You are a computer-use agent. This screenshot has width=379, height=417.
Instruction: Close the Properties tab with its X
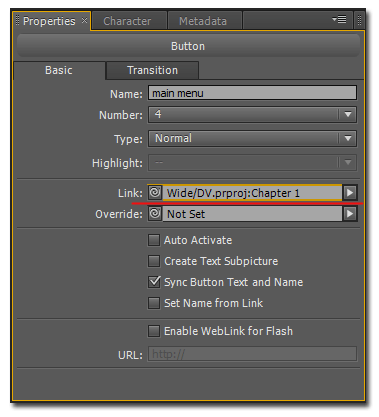pyautogui.click(x=84, y=21)
